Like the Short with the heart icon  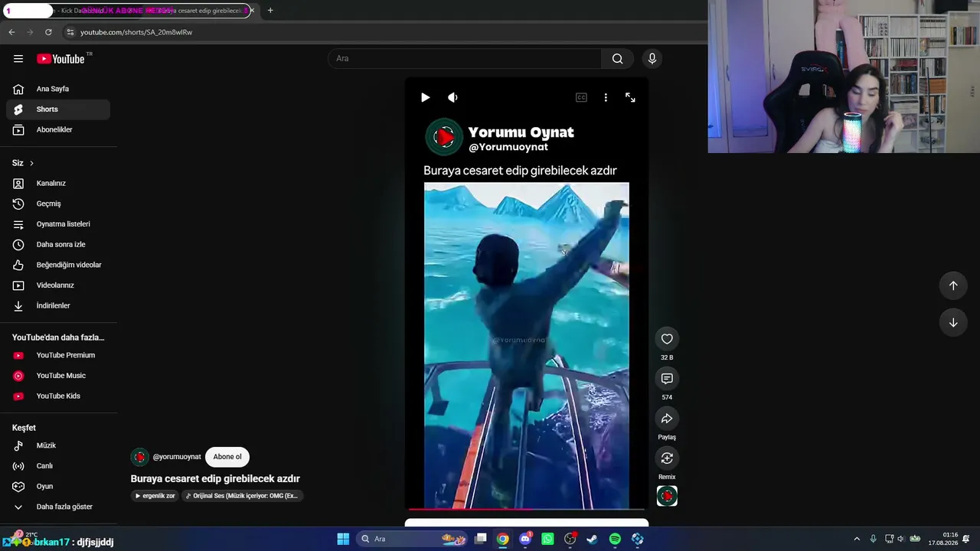(667, 339)
